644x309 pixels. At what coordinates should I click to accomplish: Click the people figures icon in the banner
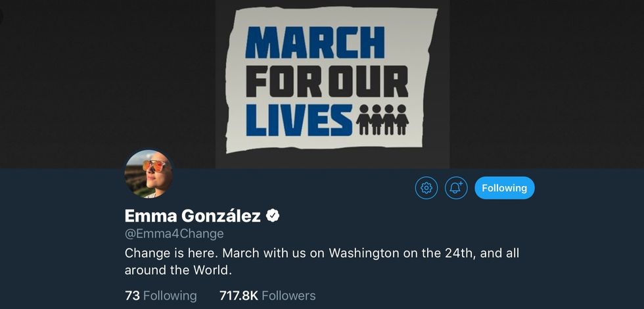click(x=382, y=120)
